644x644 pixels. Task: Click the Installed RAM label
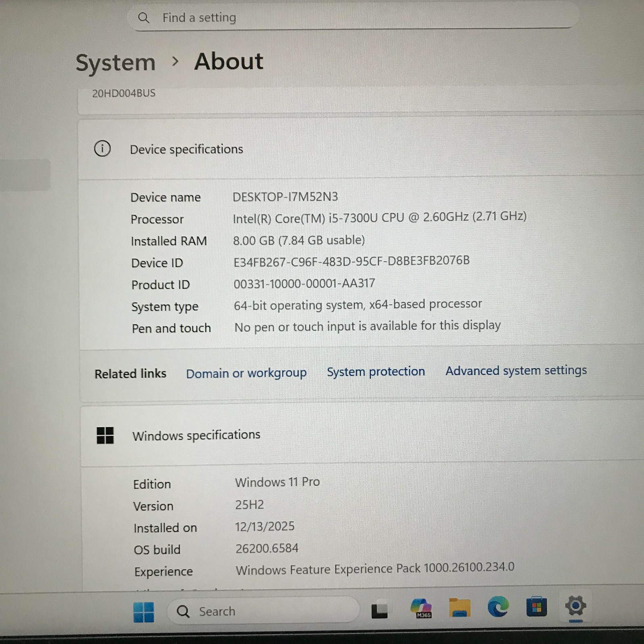[x=169, y=241]
